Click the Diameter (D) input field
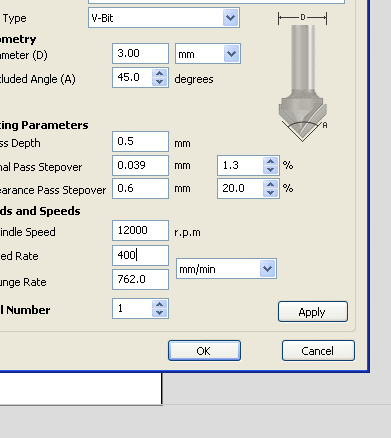This screenshot has width=391, height=438. coord(140,53)
